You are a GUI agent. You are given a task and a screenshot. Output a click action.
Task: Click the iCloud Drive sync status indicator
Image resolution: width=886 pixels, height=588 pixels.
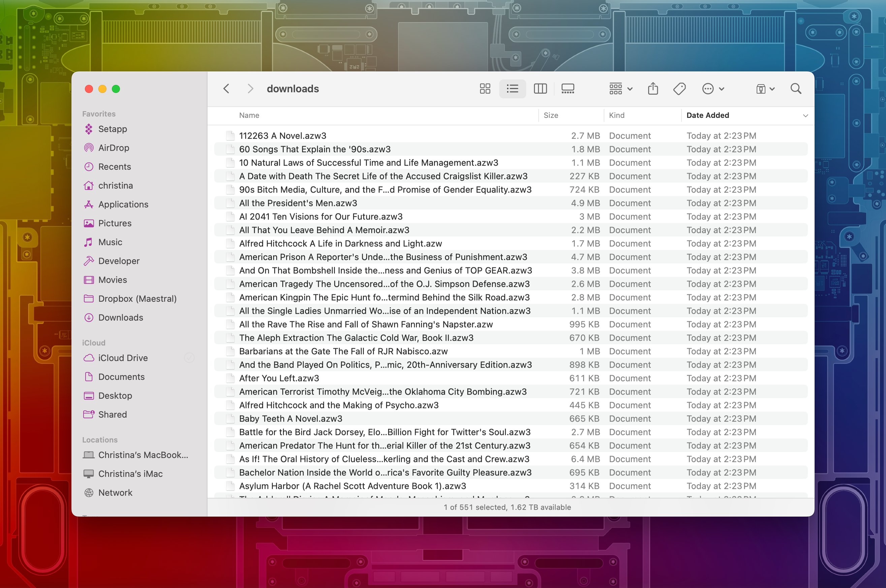point(189,358)
